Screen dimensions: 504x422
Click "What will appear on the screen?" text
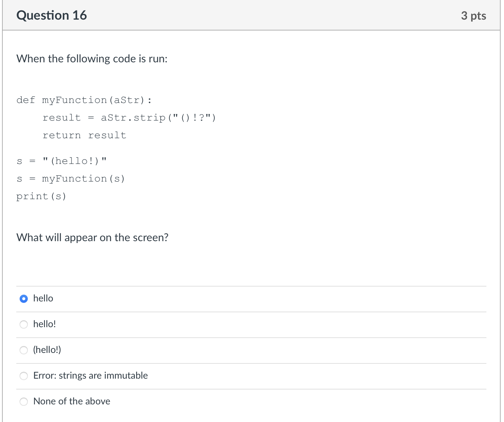point(92,238)
